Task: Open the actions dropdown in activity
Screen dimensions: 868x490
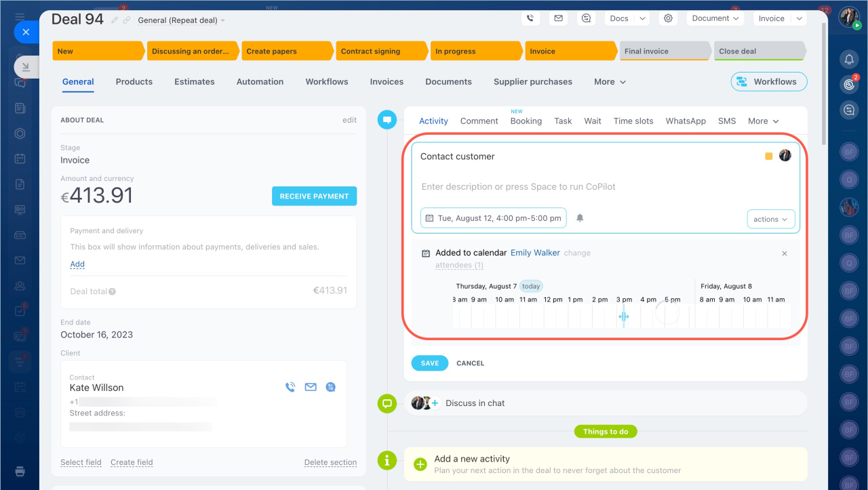Action: coord(770,219)
